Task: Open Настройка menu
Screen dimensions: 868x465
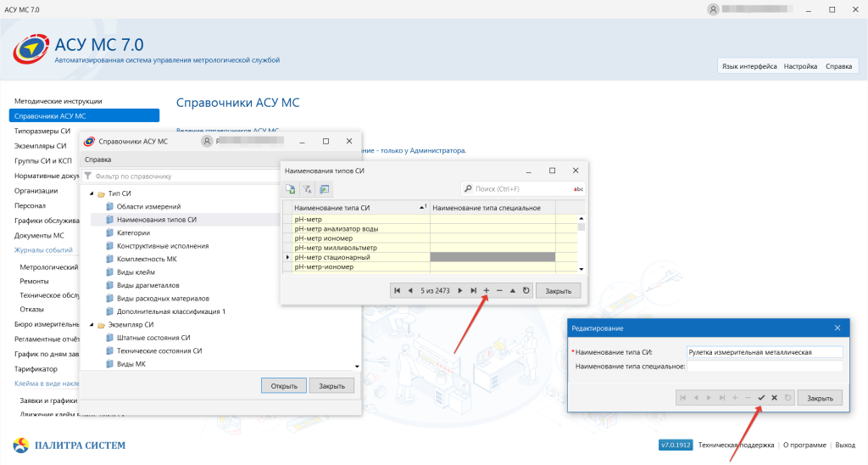Action: coord(800,66)
